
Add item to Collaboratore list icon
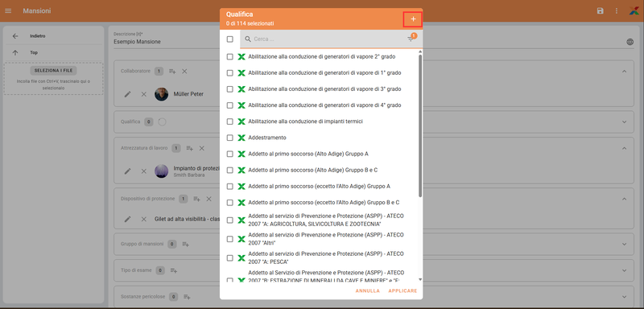point(172,72)
